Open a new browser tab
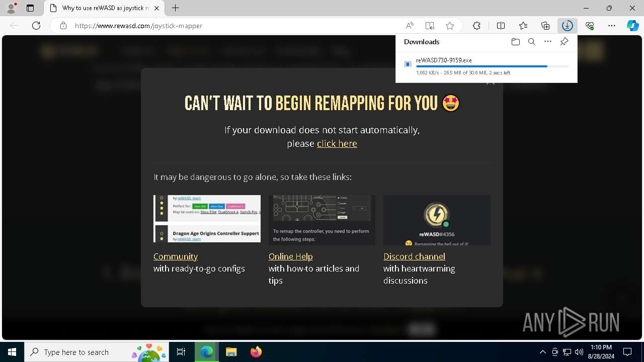Viewport: 644px width, 362px height. [x=175, y=8]
